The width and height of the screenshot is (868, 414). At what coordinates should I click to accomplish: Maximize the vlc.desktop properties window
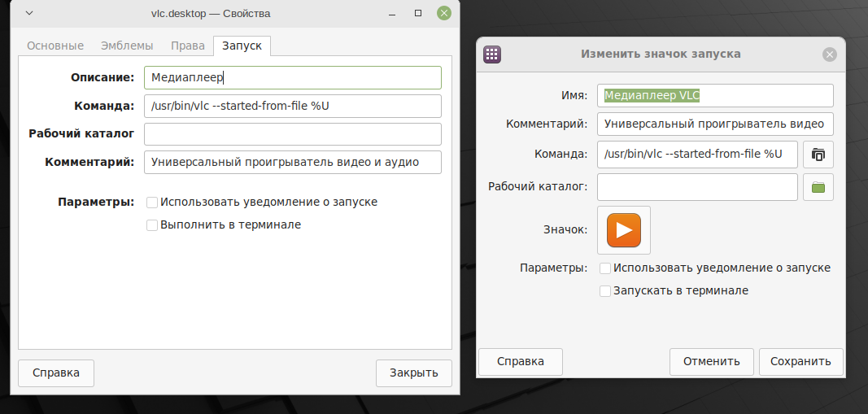418,13
